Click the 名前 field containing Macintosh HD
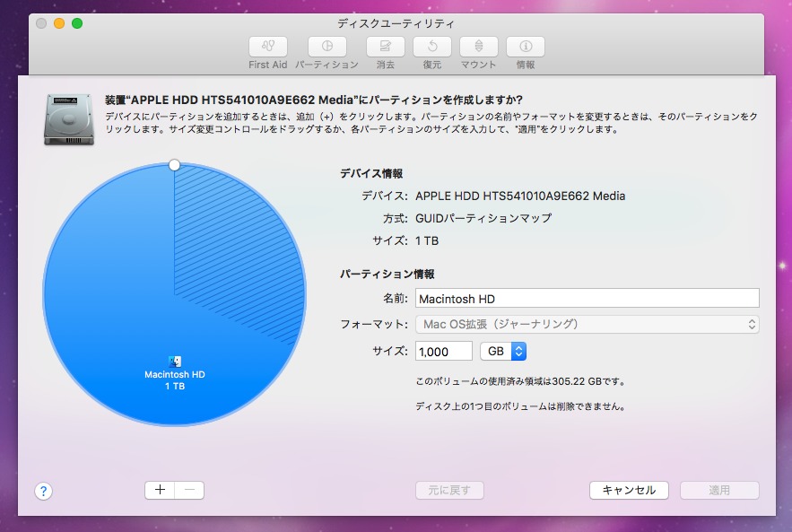This screenshot has width=792, height=532. coord(587,298)
